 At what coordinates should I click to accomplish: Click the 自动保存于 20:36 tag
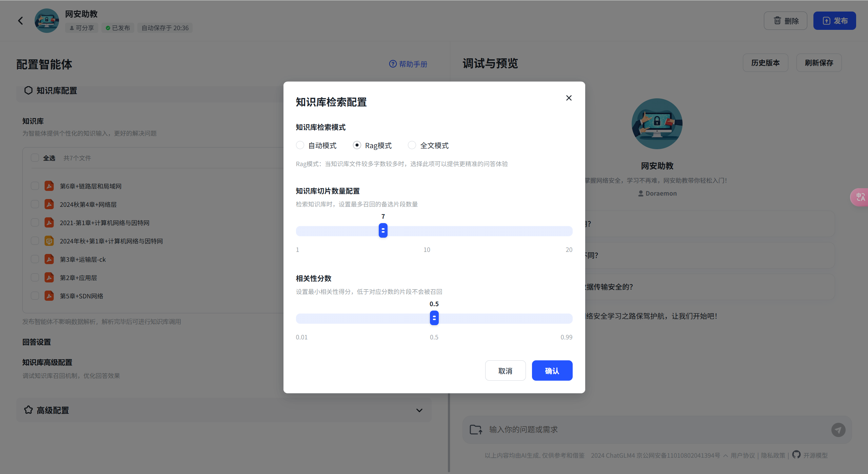[165, 28]
